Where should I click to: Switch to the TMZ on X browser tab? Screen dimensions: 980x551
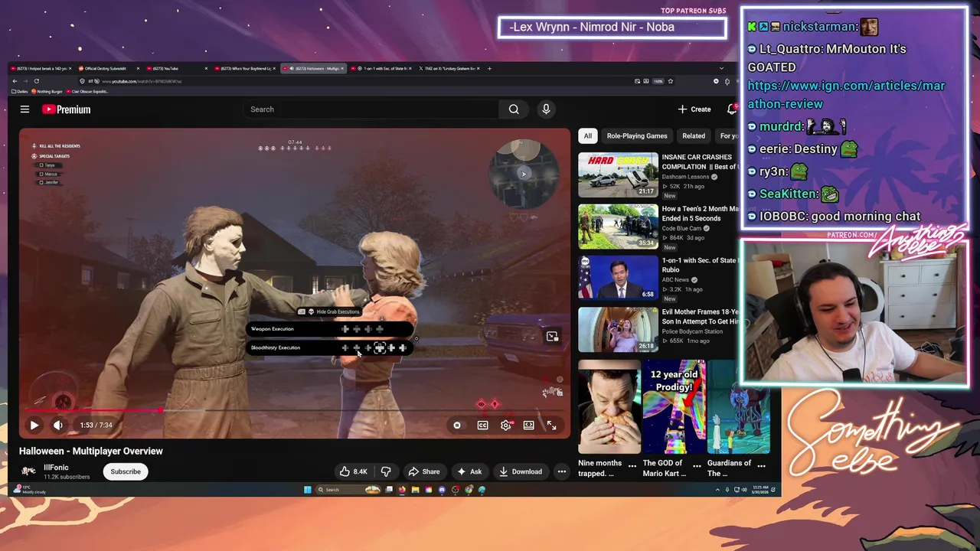pyautogui.click(x=448, y=68)
